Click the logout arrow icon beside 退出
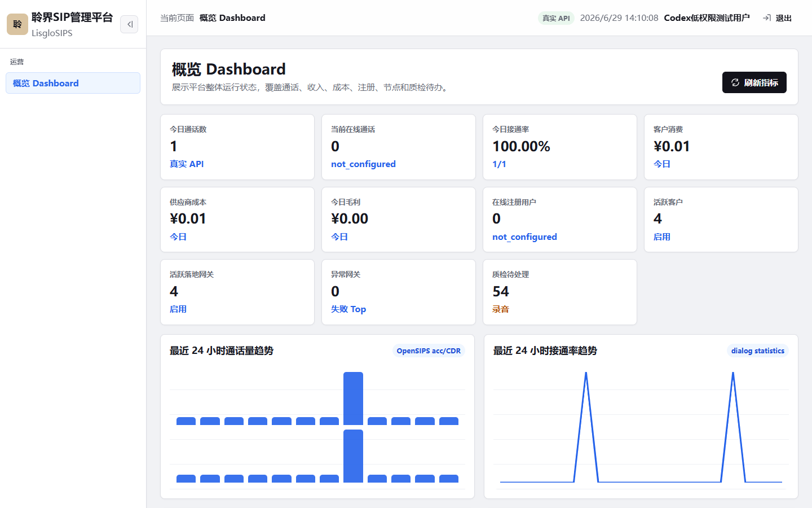The height and width of the screenshot is (508, 812). point(767,18)
